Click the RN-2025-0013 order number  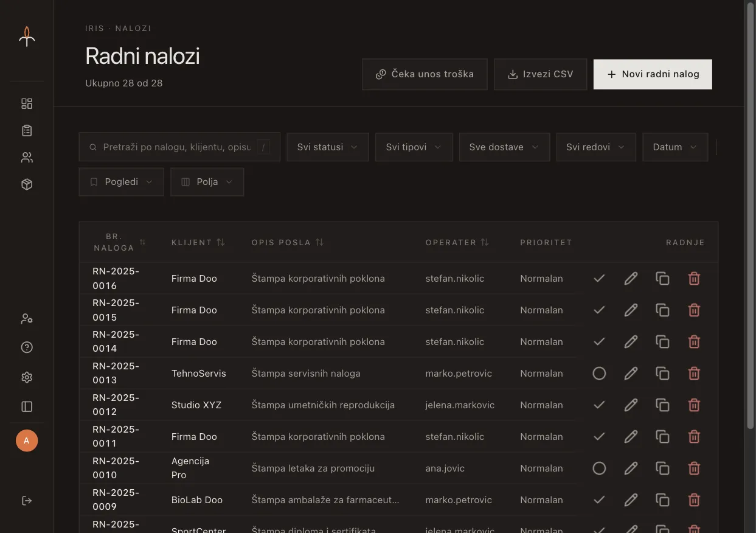pyautogui.click(x=116, y=374)
